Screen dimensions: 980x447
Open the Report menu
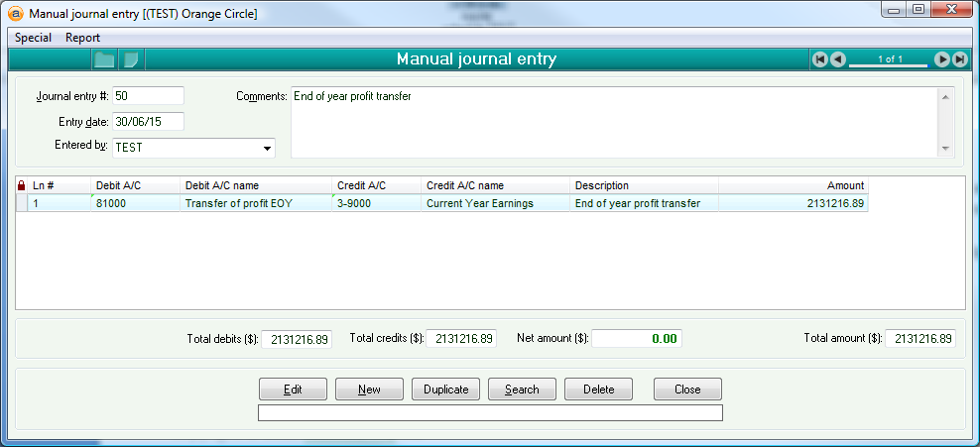click(83, 38)
